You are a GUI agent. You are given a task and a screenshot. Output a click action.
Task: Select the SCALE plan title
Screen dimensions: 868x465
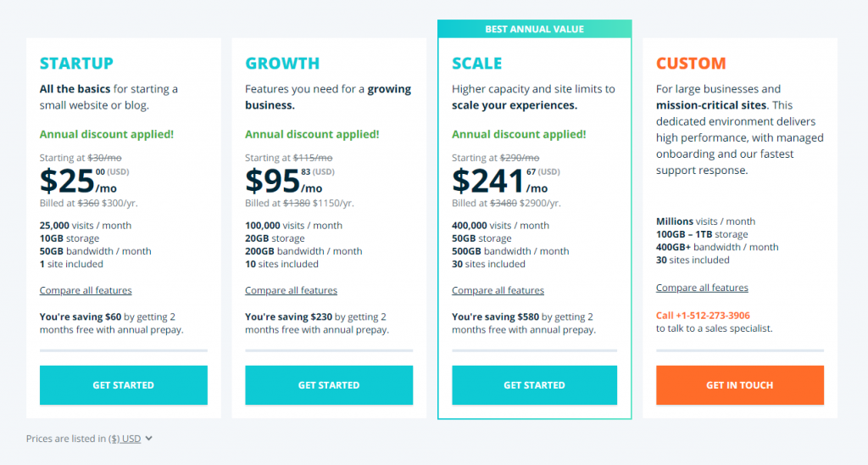[x=476, y=64]
